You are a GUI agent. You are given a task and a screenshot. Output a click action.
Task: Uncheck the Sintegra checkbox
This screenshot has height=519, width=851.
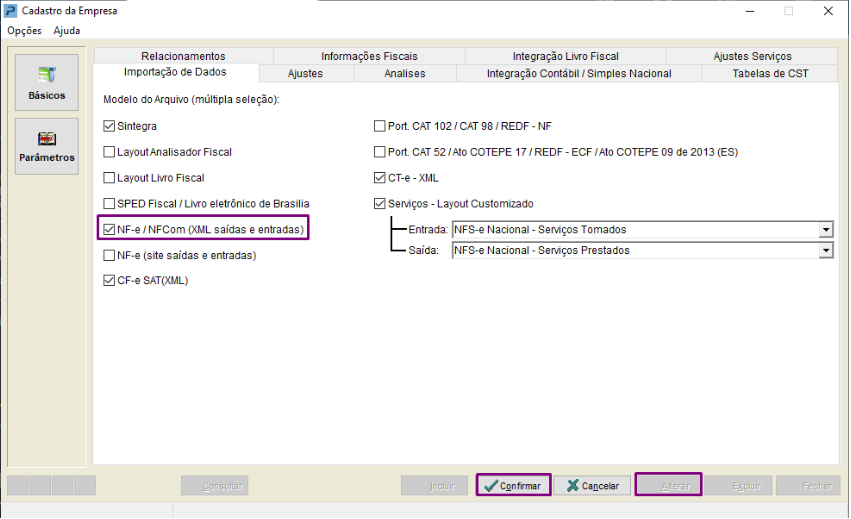(x=109, y=126)
